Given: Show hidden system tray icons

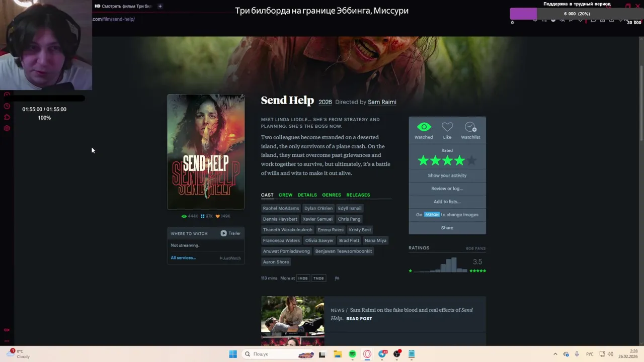Looking at the screenshot, I should 555,354.
